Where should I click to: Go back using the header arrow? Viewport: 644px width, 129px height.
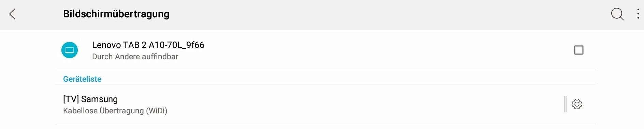12,14
